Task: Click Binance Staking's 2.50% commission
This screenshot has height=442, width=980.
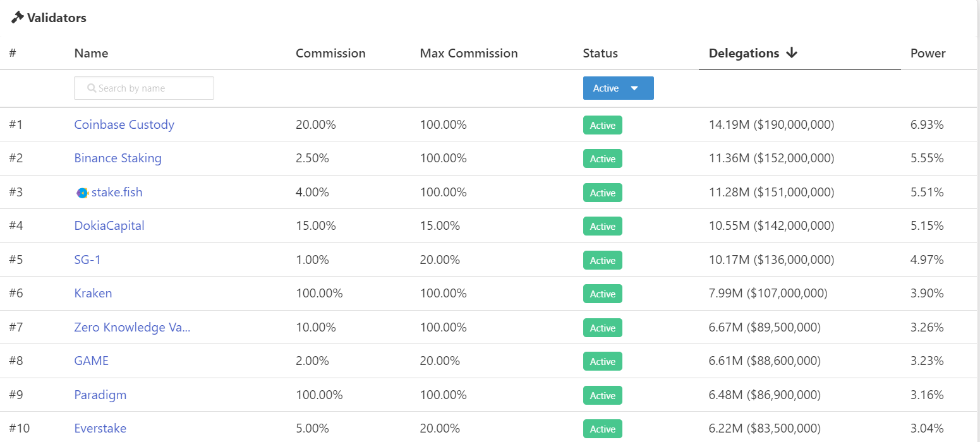Action: (312, 158)
